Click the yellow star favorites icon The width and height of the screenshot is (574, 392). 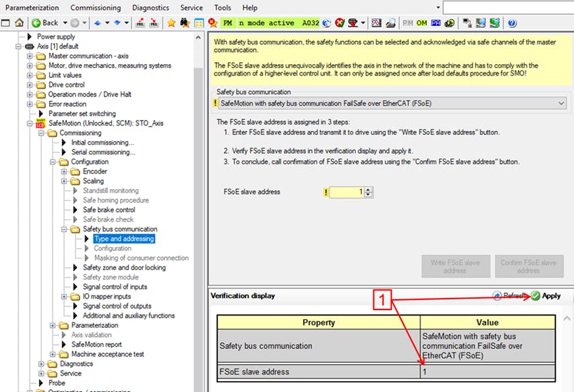171,23
